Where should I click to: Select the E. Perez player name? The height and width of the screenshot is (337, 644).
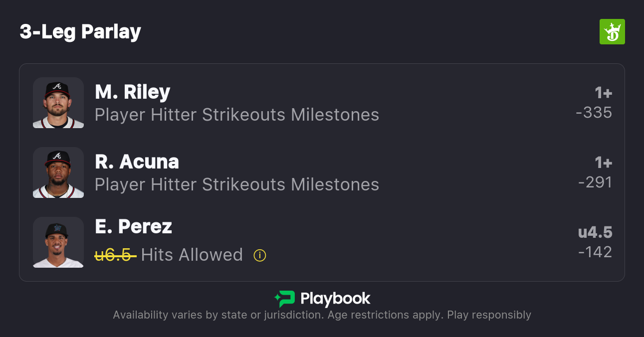[133, 227]
